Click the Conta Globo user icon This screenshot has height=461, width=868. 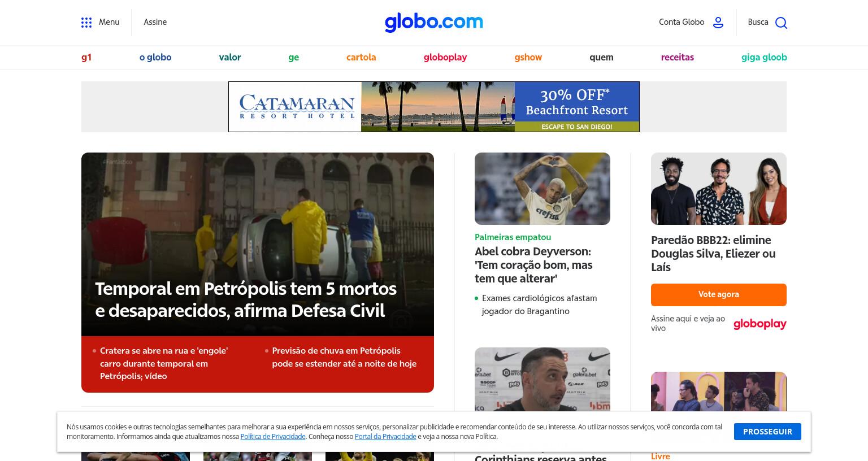click(x=718, y=23)
